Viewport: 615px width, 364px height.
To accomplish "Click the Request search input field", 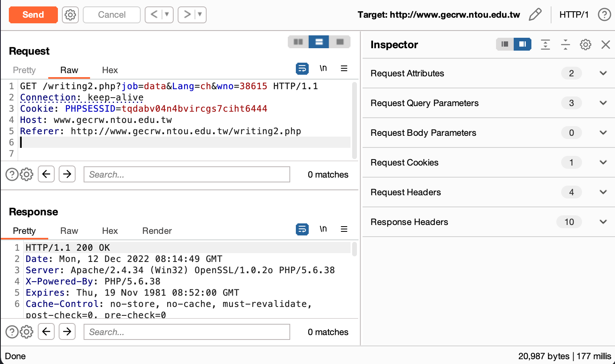I will [187, 174].
